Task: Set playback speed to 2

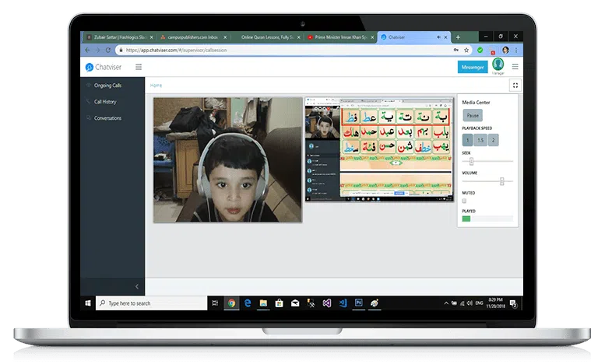Action: [494, 140]
